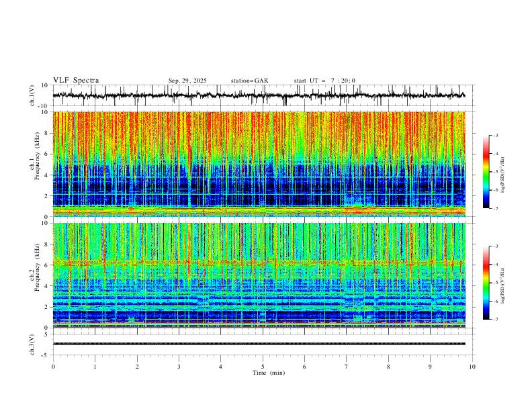
Task: Click the "station=GAK" header label
Action: point(249,81)
